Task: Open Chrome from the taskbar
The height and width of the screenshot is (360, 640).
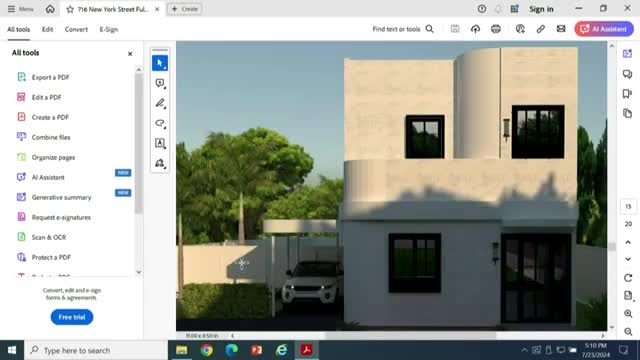Action: [207, 350]
